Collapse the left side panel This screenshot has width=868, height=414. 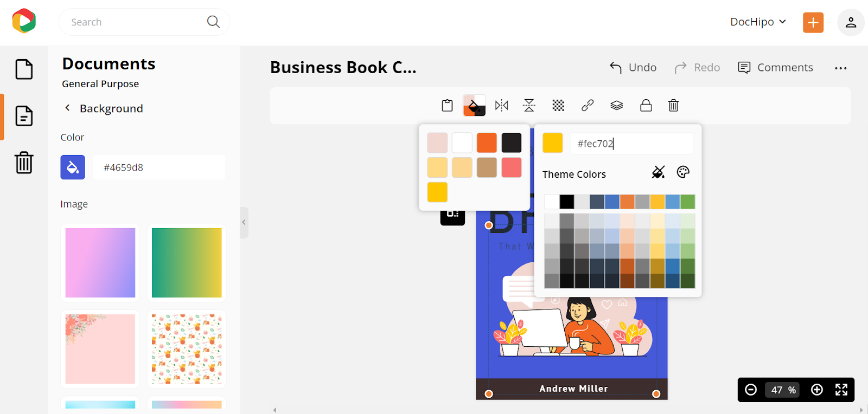click(244, 222)
